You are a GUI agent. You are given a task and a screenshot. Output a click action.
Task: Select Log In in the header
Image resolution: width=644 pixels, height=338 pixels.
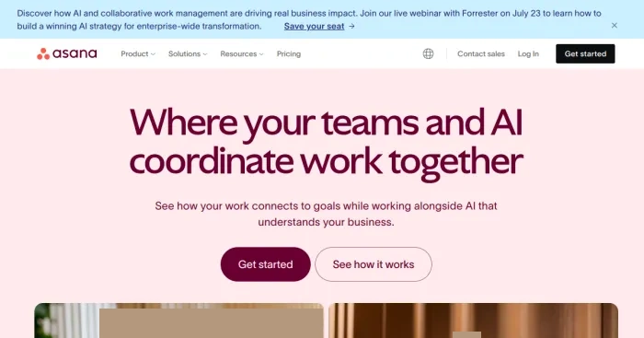coord(528,53)
